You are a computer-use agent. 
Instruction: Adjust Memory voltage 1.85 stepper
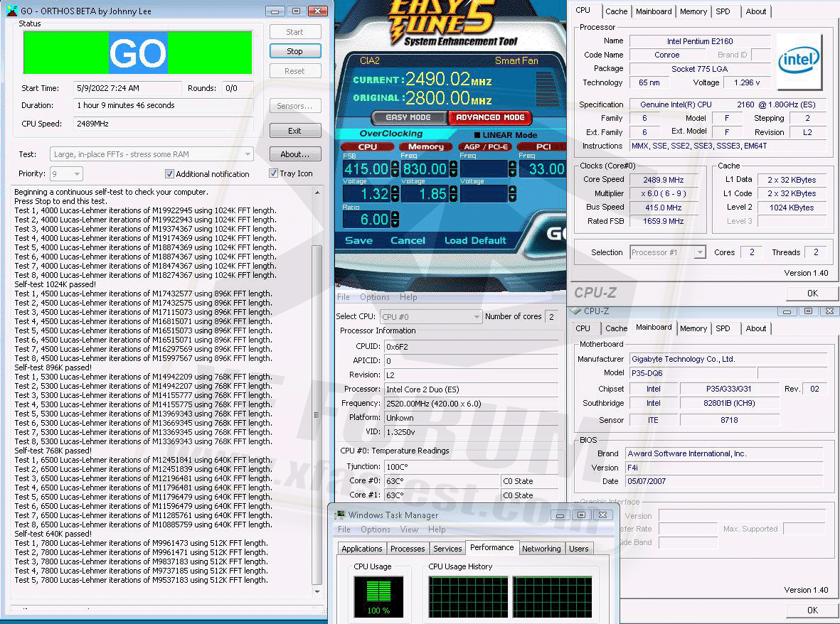(x=453, y=194)
